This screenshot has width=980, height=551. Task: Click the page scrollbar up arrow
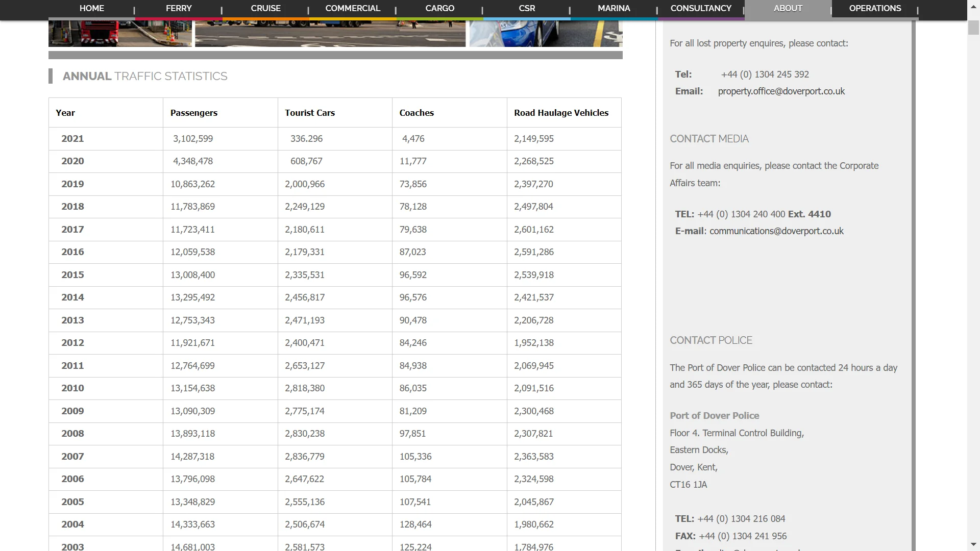tap(973, 6)
